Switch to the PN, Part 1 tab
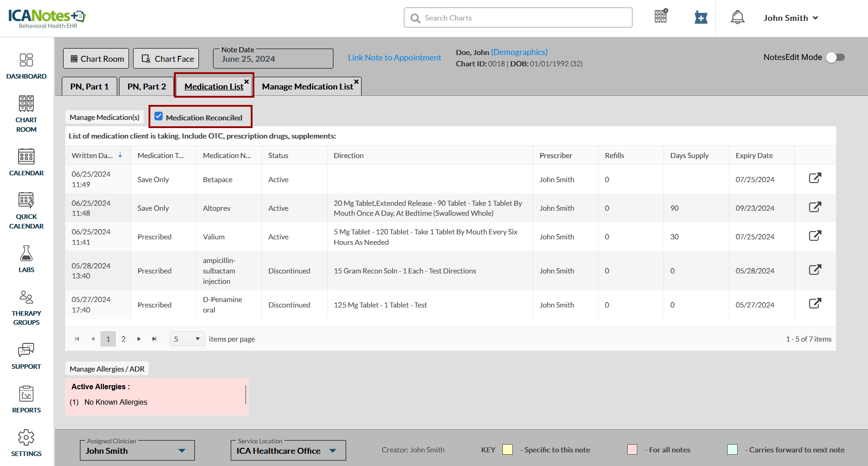Screen dimensions: 868x466 89,86
